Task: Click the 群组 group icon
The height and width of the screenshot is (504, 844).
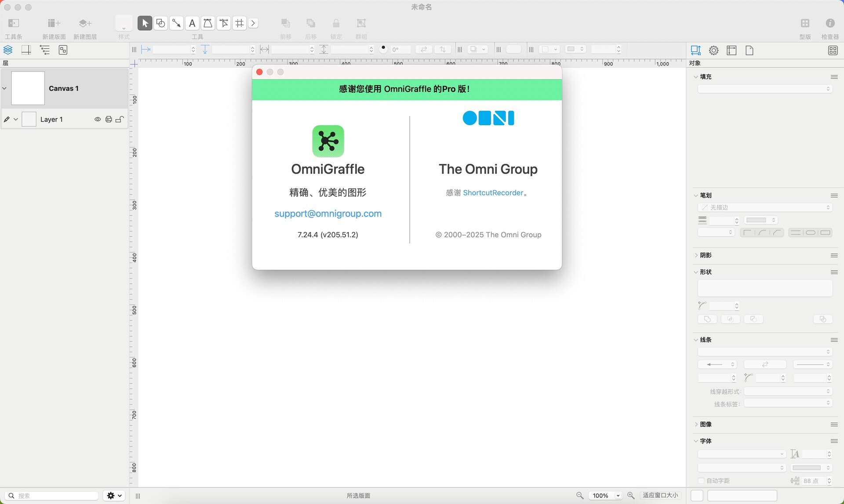Action: [361, 23]
